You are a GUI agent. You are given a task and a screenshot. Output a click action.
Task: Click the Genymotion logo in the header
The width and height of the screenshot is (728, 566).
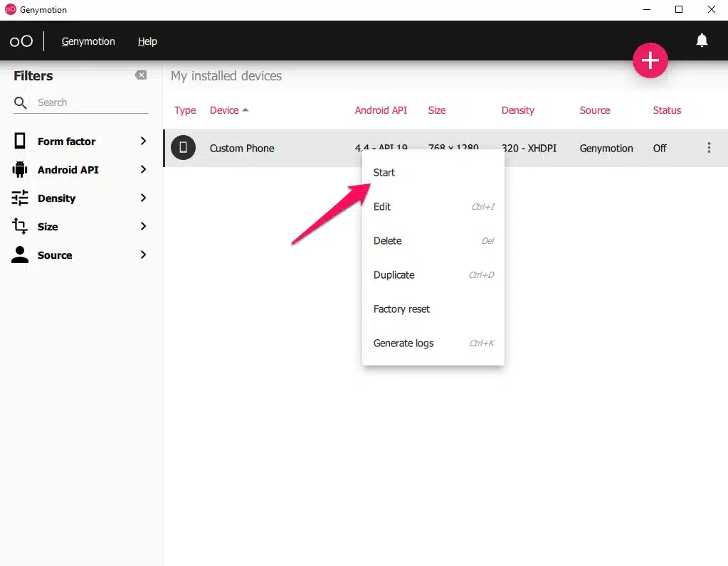21,41
